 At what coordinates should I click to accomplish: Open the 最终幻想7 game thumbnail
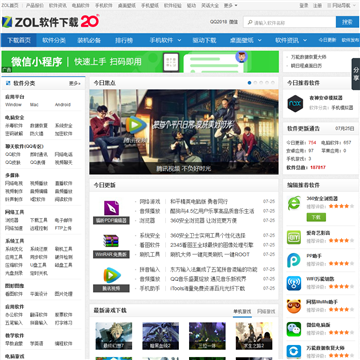pyautogui.click(x=114, y=336)
